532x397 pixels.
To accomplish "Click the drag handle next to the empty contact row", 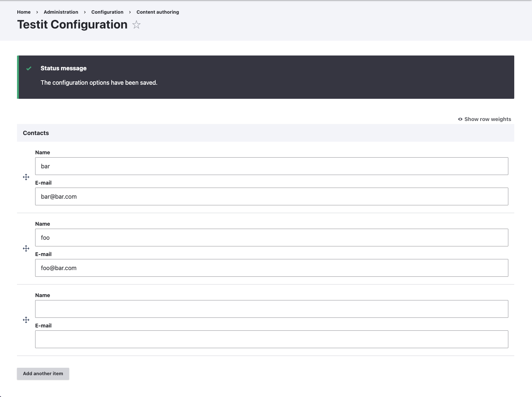I will coord(26,320).
